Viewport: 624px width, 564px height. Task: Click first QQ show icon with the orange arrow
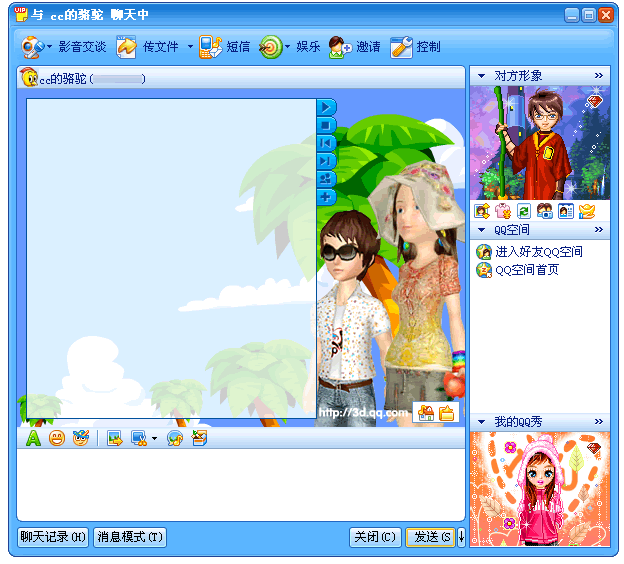[x=482, y=211]
